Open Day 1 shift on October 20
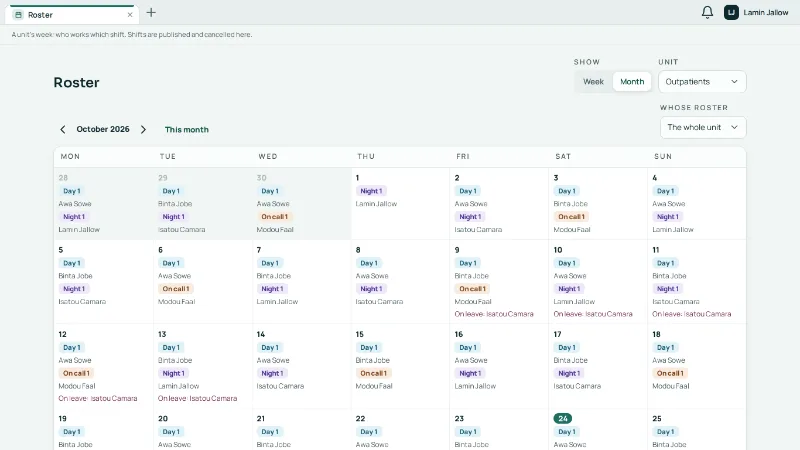Image resolution: width=800 pixels, height=450 pixels. click(x=170, y=432)
